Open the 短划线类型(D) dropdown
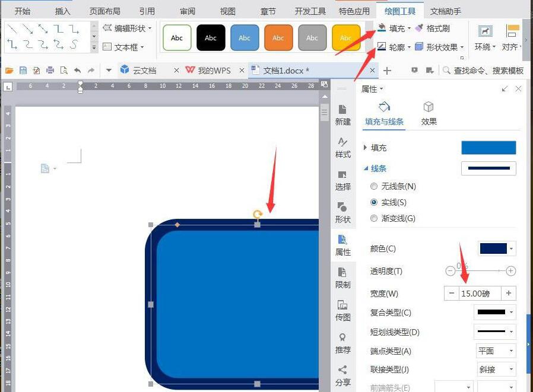The width and height of the screenshot is (533, 392). (x=494, y=332)
